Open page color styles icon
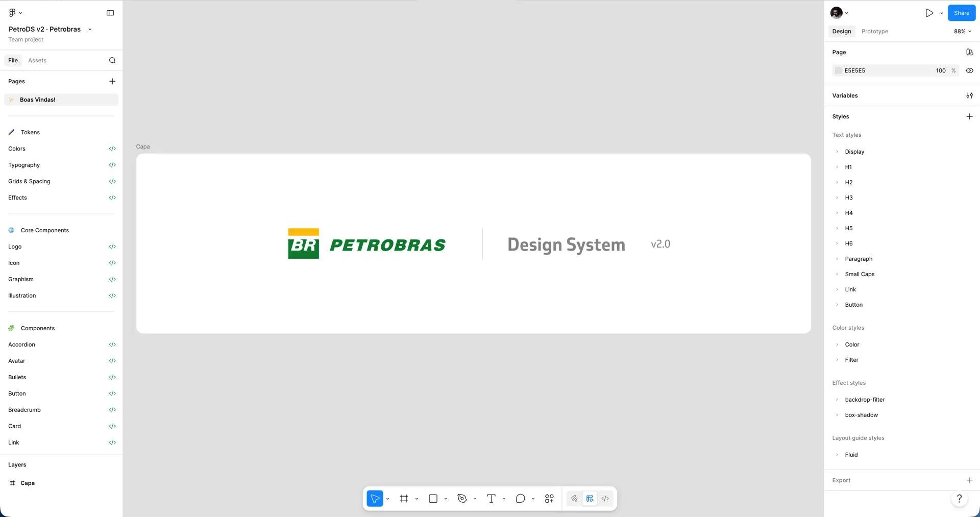This screenshot has height=517, width=980. pos(969,52)
